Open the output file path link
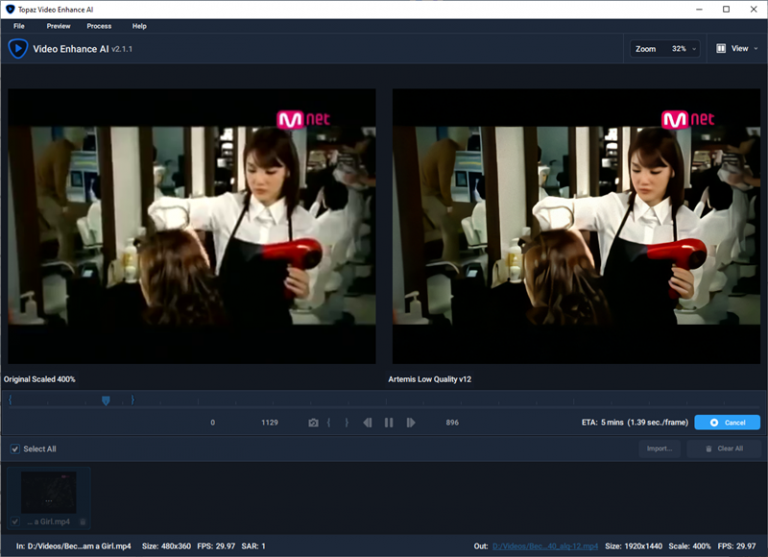768x557 pixels. pyautogui.click(x=545, y=546)
